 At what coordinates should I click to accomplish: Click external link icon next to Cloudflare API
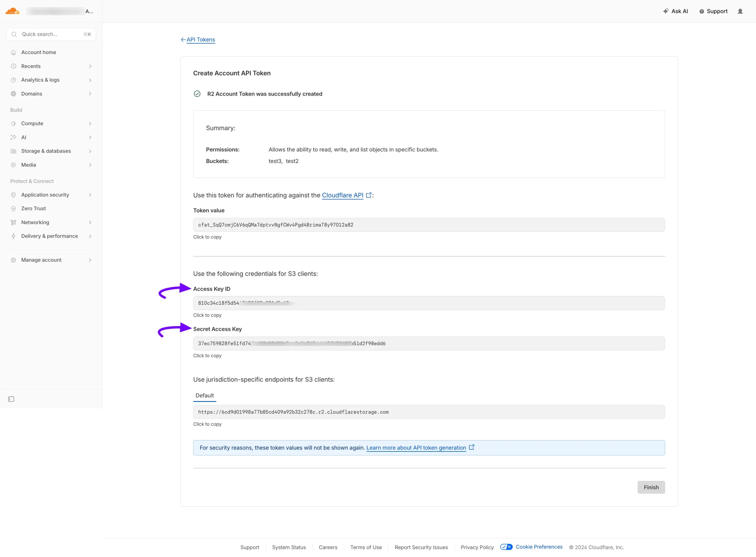coord(369,195)
